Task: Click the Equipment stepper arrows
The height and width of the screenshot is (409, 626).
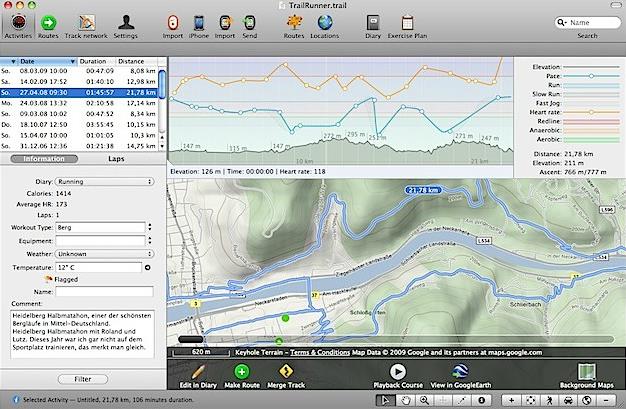Action: [x=150, y=240]
